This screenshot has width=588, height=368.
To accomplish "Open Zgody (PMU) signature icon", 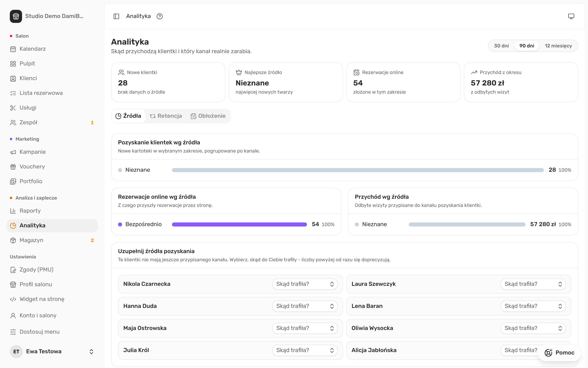I will (13, 270).
